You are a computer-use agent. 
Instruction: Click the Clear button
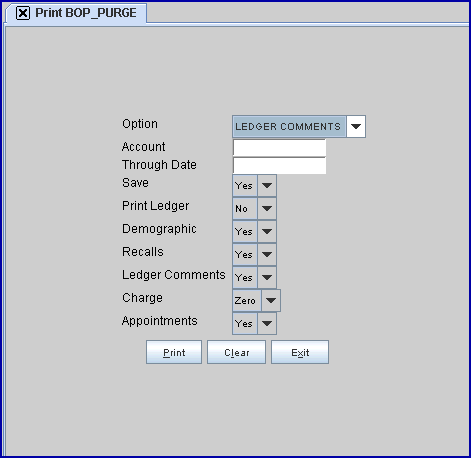click(236, 352)
